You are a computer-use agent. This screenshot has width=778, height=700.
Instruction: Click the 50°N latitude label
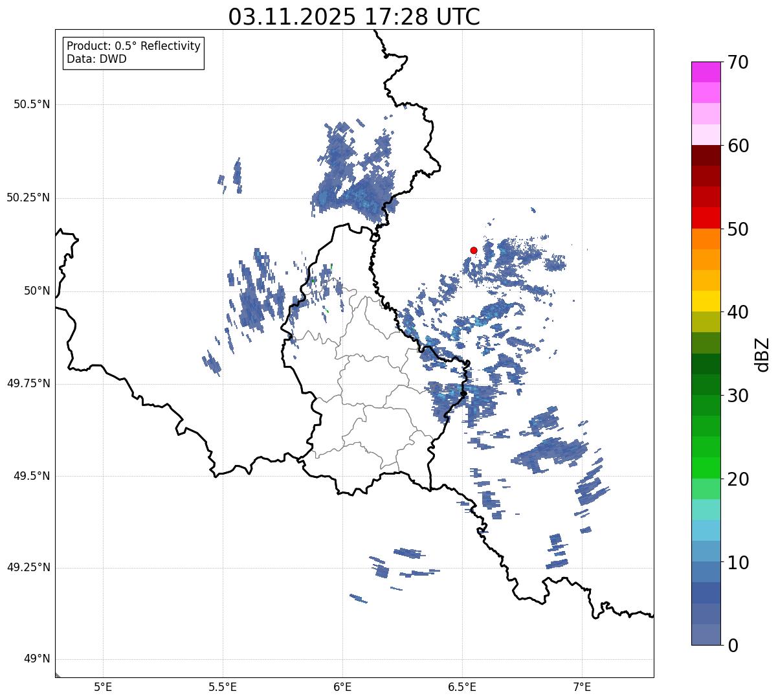click(37, 291)
